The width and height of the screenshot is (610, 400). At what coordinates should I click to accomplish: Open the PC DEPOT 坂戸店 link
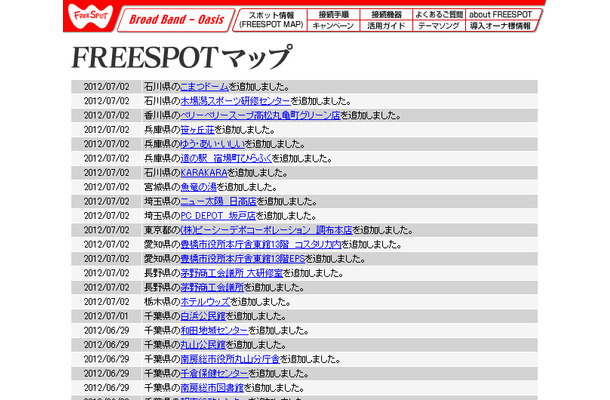click(x=218, y=216)
